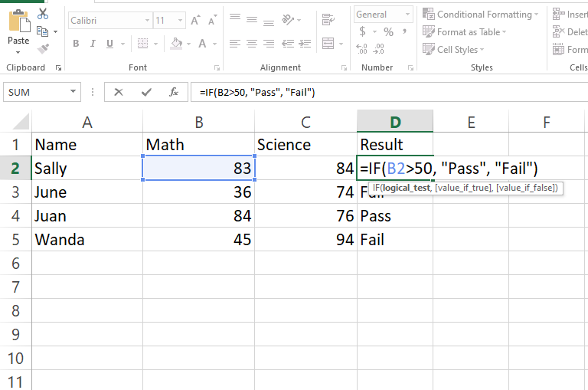Open Conditional Formatting menu
The image size is (588, 390).
click(x=480, y=15)
